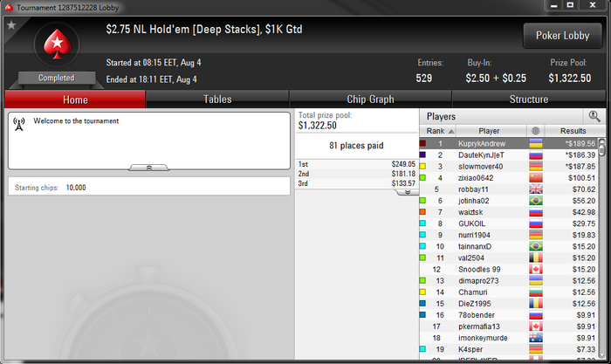Open the Chip Graph tab
The image size is (611, 364).
[x=370, y=100]
